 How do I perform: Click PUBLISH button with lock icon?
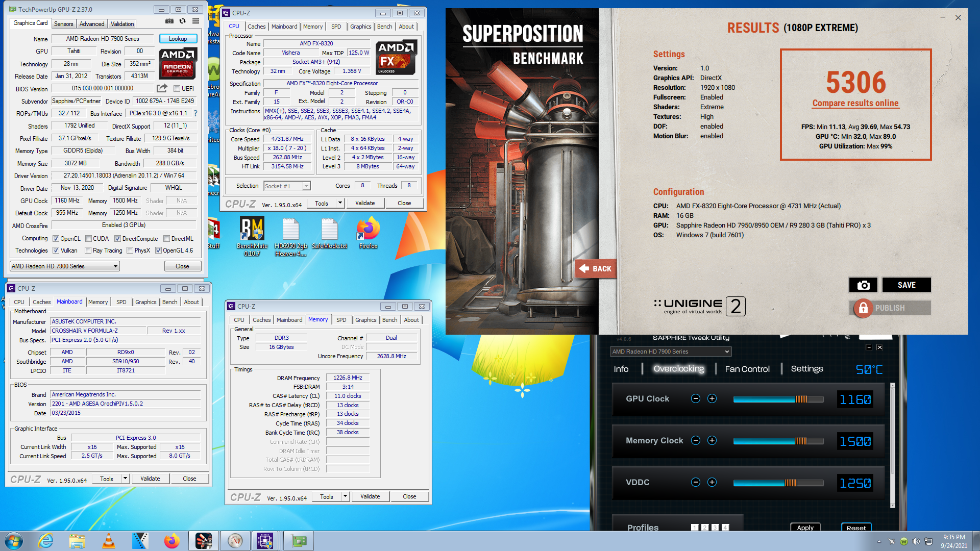point(891,308)
